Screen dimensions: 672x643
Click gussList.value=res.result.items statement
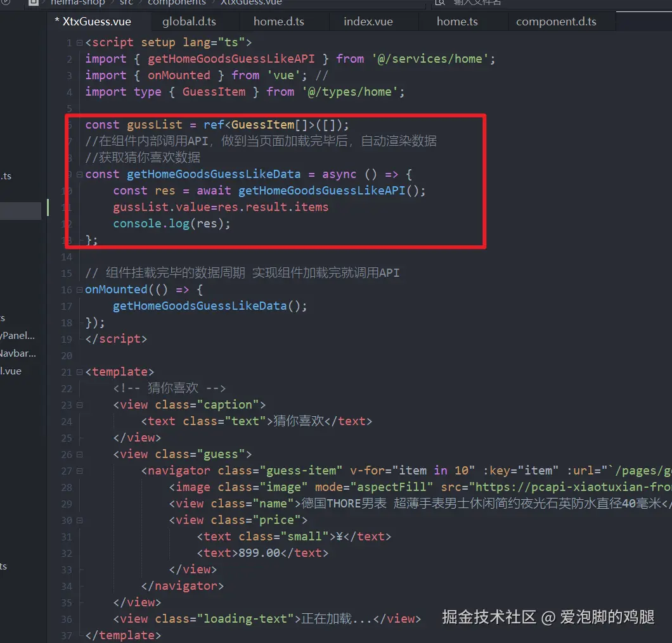pos(221,207)
